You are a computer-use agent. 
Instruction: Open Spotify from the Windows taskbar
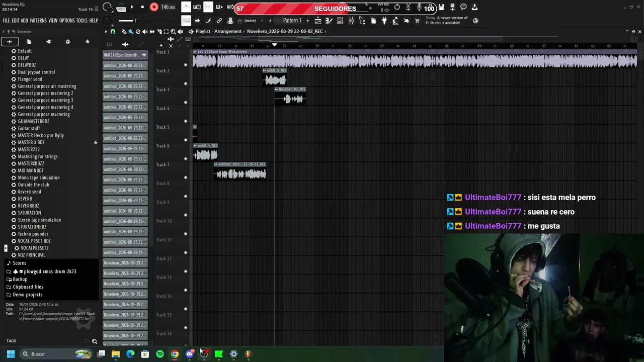160,354
